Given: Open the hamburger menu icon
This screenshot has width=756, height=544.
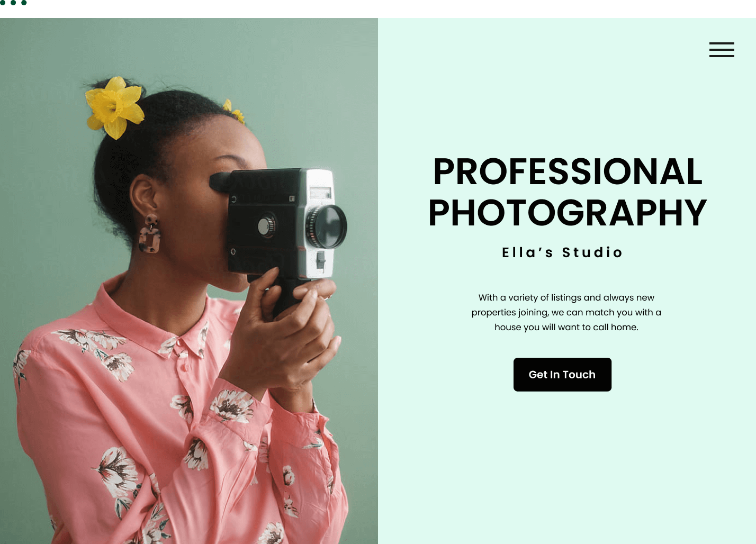Looking at the screenshot, I should pyautogui.click(x=722, y=50).
